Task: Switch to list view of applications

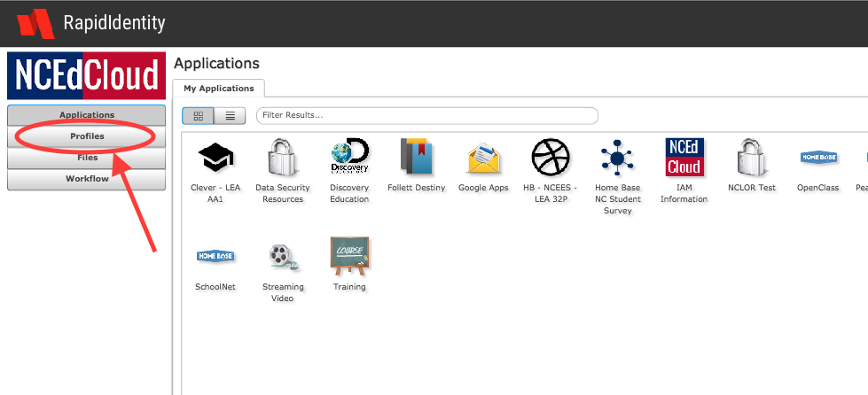Action: point(230,116)
